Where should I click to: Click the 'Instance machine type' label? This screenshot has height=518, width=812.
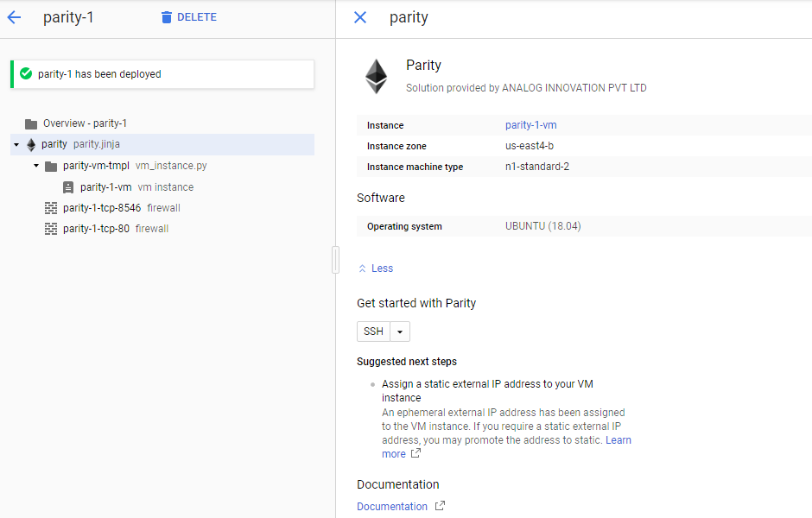coord(415,167)
